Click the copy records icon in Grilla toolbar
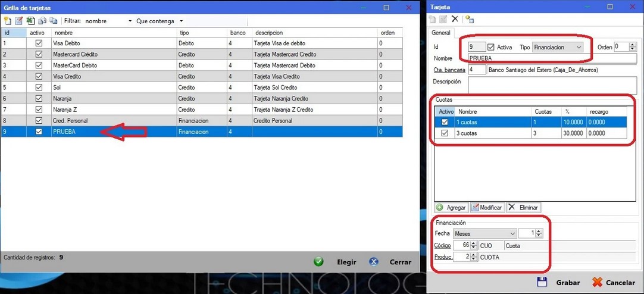This screenshot has width=644, height=294. 54,21
